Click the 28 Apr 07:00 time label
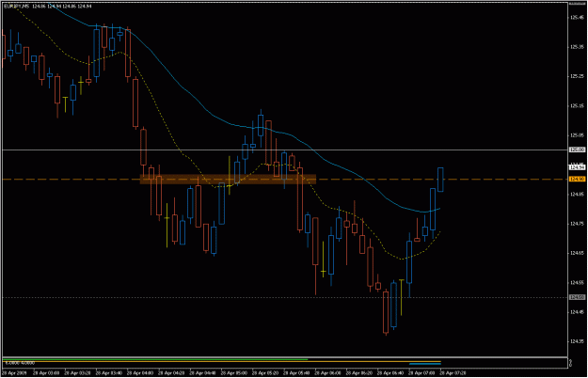Image resolution: width=588 pixels, height=378 pixels. pyautogui.click(x=421, y=373)
